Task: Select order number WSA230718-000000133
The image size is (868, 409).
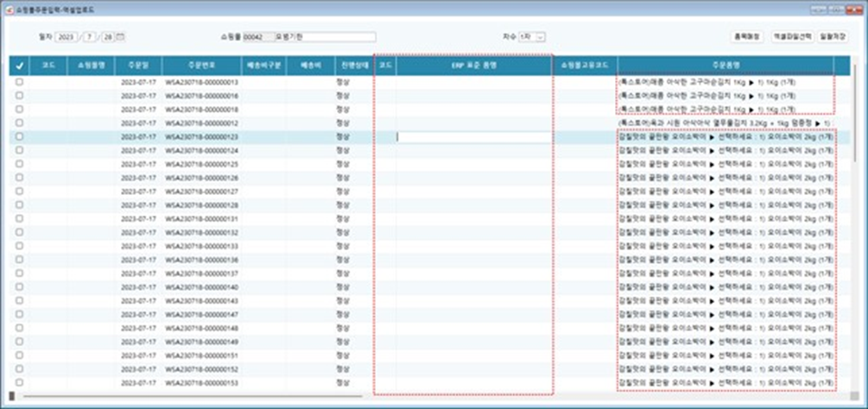Action: coord(201,246)
